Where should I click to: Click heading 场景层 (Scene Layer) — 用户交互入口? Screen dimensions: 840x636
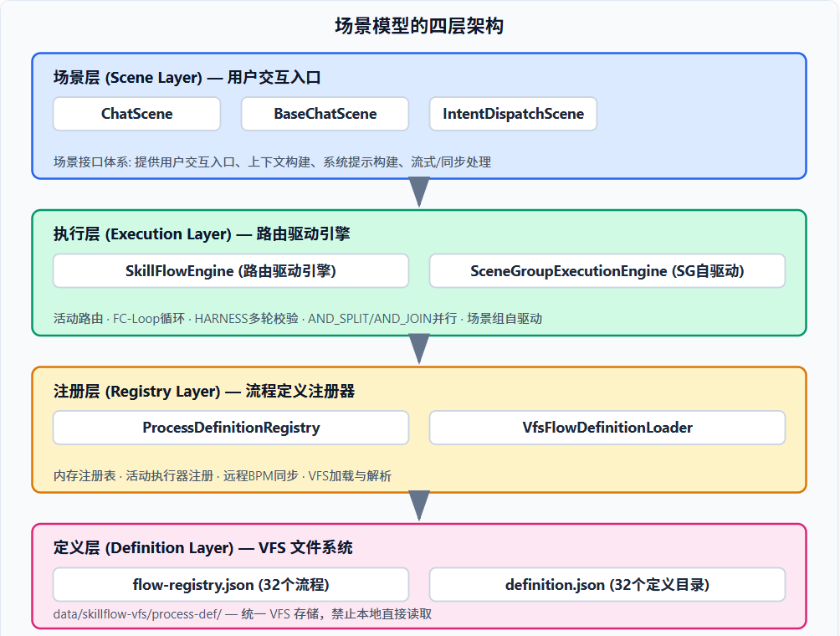[187, 78]
